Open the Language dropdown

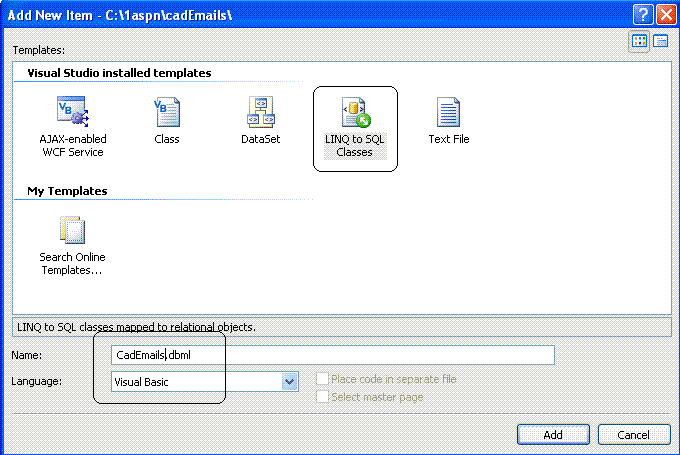pyautogui.click(x=289, y=382)
